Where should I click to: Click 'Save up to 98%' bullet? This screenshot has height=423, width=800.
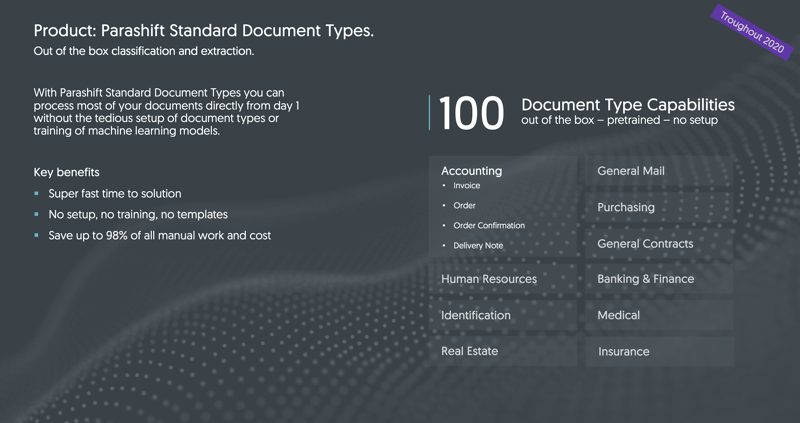160,236
